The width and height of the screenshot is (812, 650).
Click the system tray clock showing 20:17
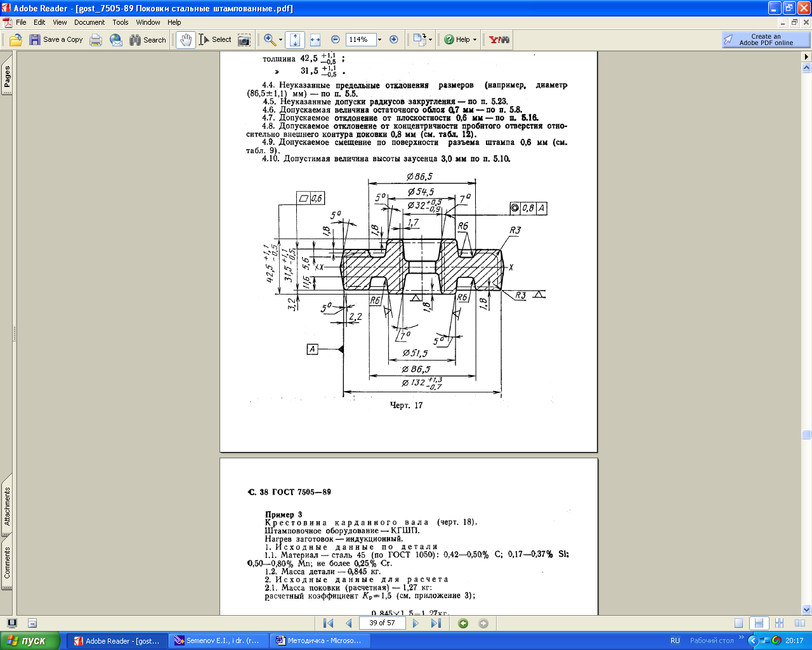pyautogui.click(x=794, y=641)
